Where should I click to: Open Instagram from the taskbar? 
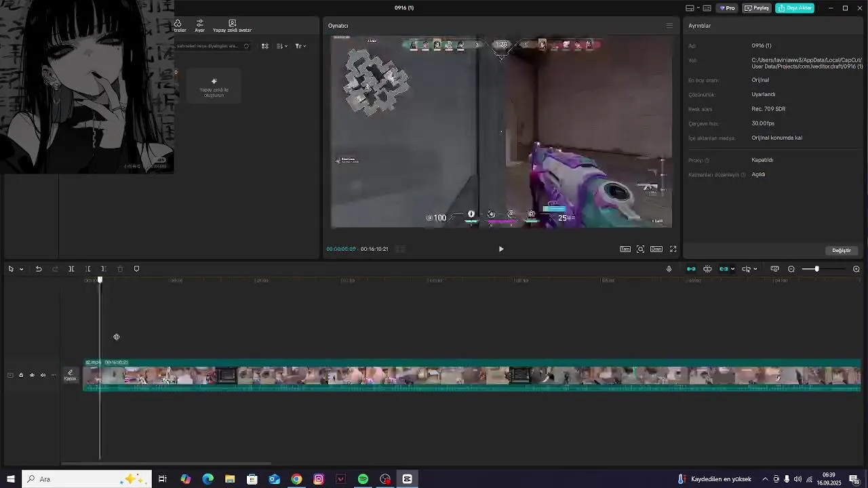click(x=319, y=479)
